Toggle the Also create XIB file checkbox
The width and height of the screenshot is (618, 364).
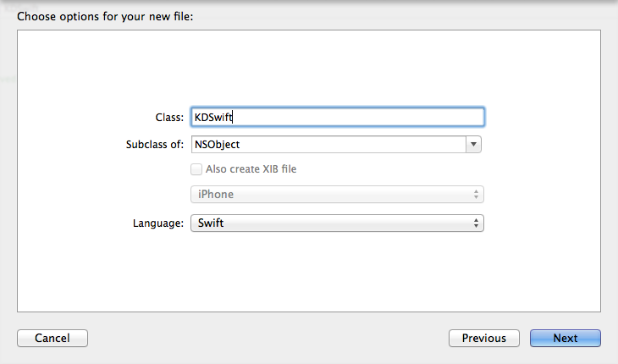(197, 169)
